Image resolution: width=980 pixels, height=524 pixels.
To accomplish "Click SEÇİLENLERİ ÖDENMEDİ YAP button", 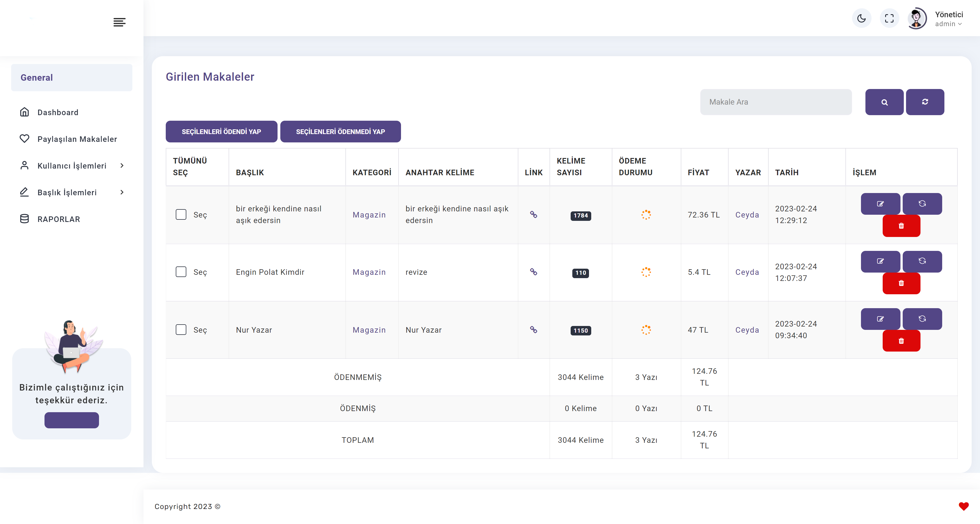I will click(x=340, y=132).
